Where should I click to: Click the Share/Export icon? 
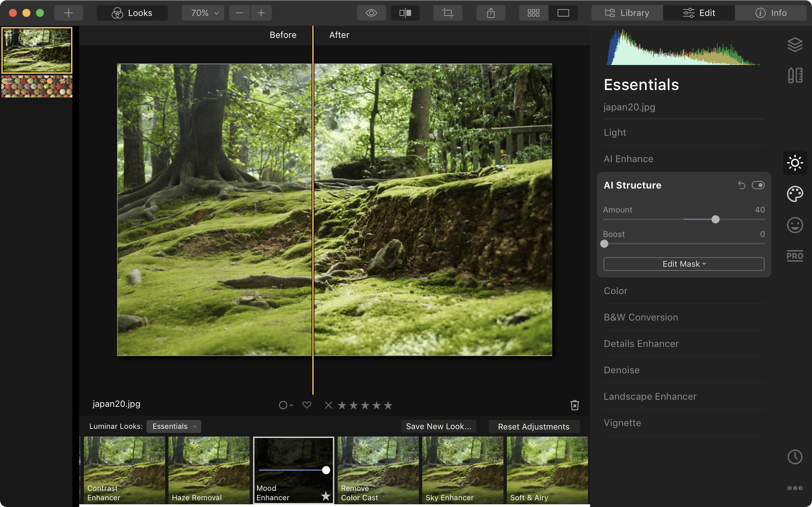pos(491,12)
